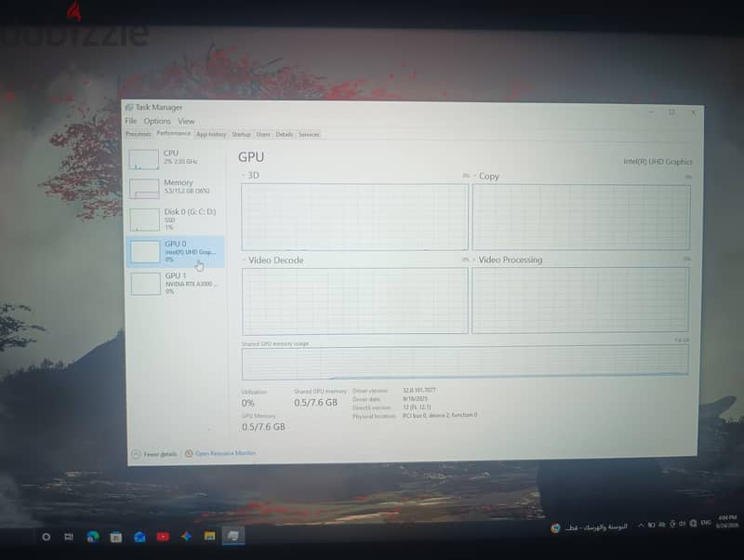Select Disk 0 (G: C: D:) entry
This screenshot has width=744, height=560.
coord(176,219)
